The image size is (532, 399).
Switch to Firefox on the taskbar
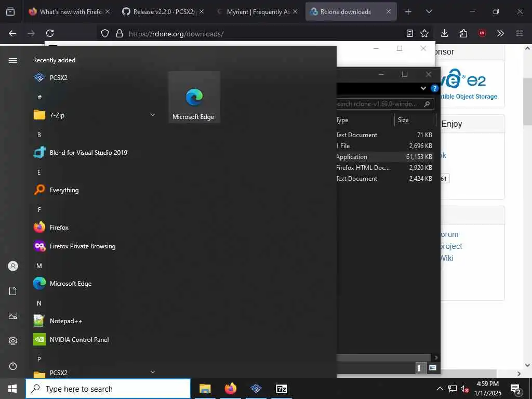click(x=230, y=389)
